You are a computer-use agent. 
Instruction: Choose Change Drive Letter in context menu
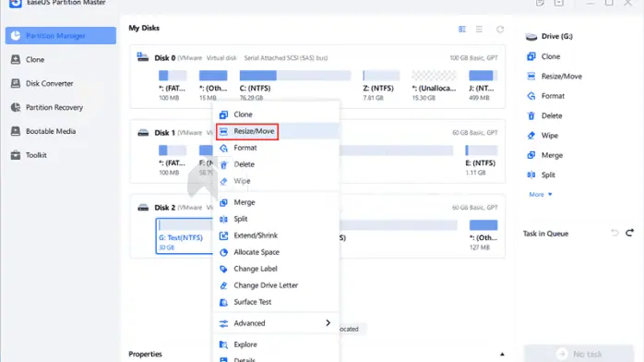[277, 285]
